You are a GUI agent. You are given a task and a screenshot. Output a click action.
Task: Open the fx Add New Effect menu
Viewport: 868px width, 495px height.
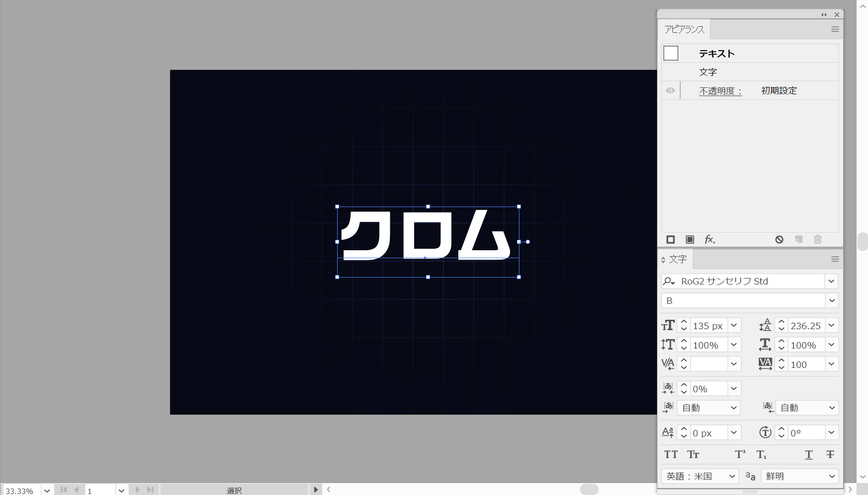(x=710, y=240)
